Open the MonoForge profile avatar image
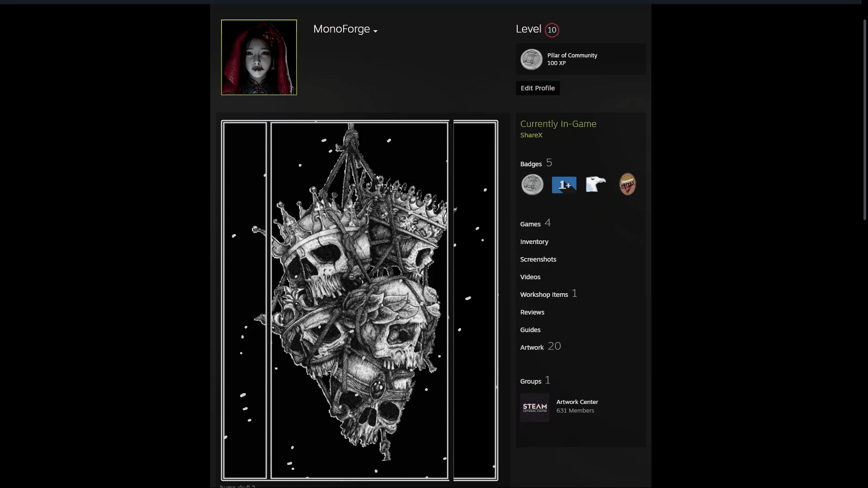The image size is (868, 488). (x=259, y=57)
